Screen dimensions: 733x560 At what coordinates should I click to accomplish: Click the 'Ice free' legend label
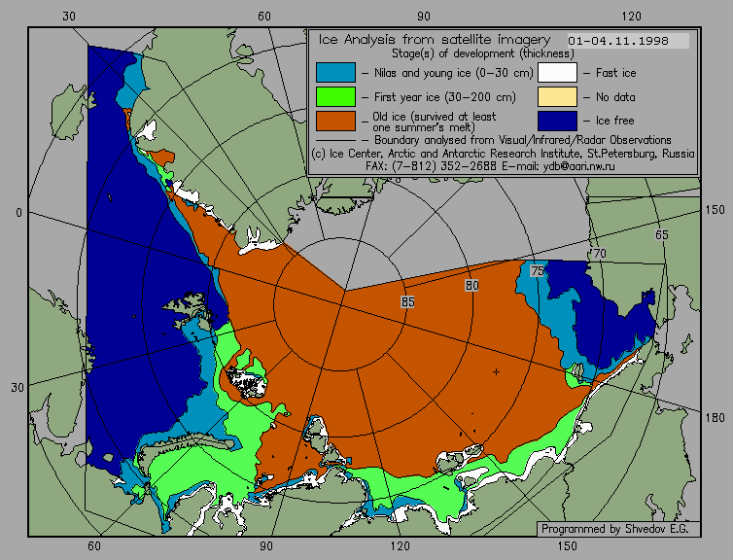pos(614,121)
